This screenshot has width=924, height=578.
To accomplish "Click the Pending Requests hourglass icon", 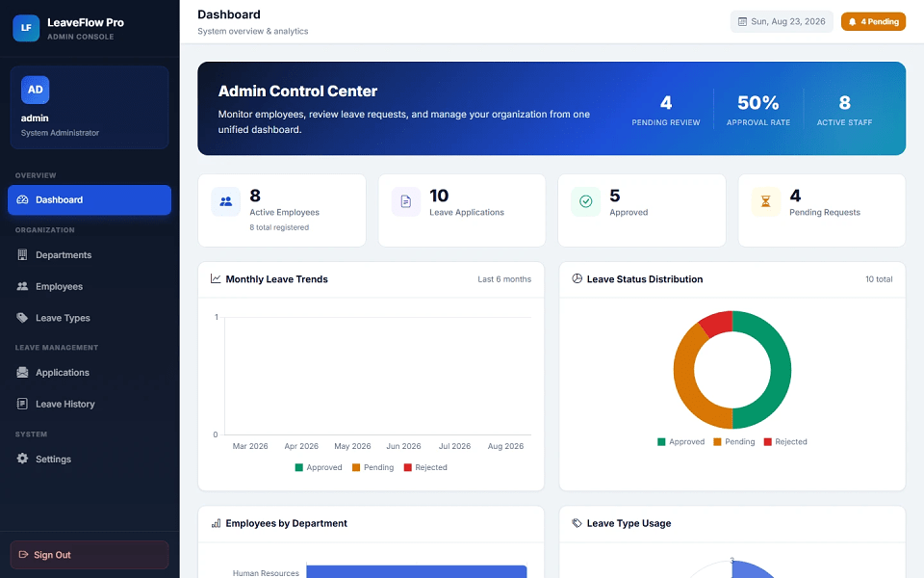I will pyautogui.click(x=765, y=201).
